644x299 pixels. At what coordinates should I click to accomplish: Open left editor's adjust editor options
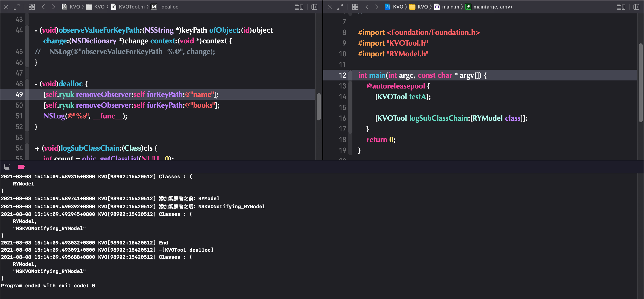(299, 7)
